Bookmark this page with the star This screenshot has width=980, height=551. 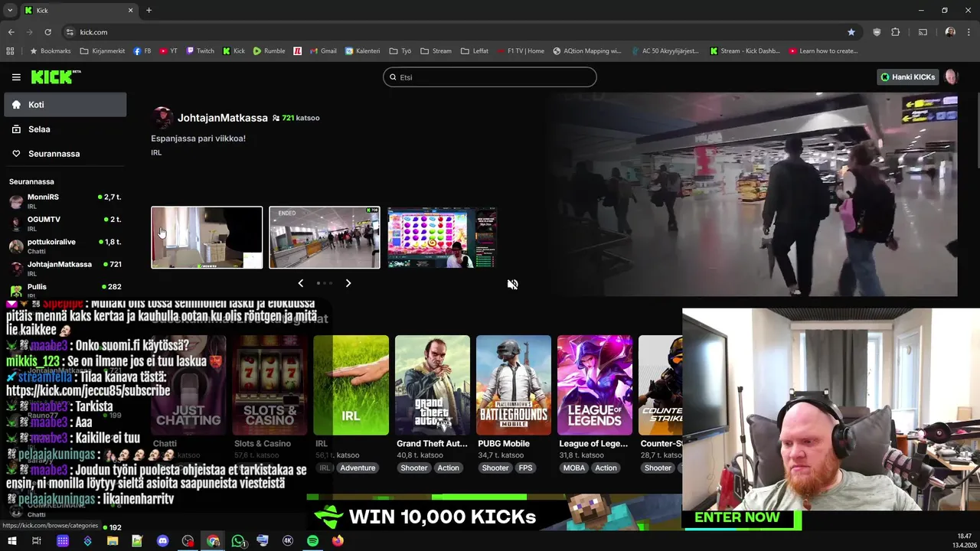click(851, 32)
